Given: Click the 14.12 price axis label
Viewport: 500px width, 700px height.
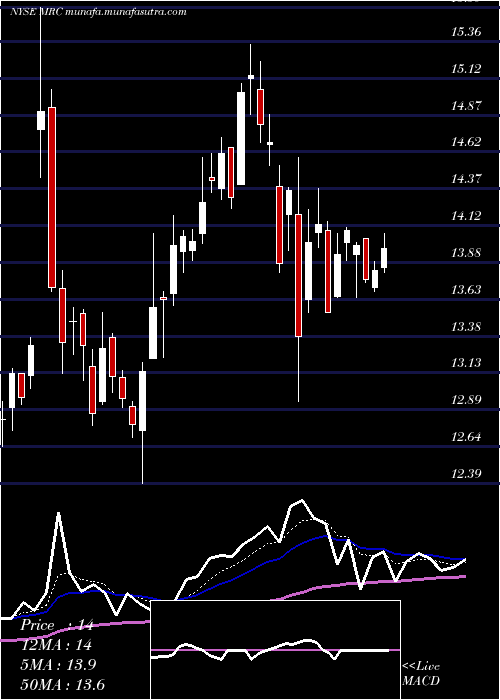Looking at the screenshot, I should tap(467, 216).
